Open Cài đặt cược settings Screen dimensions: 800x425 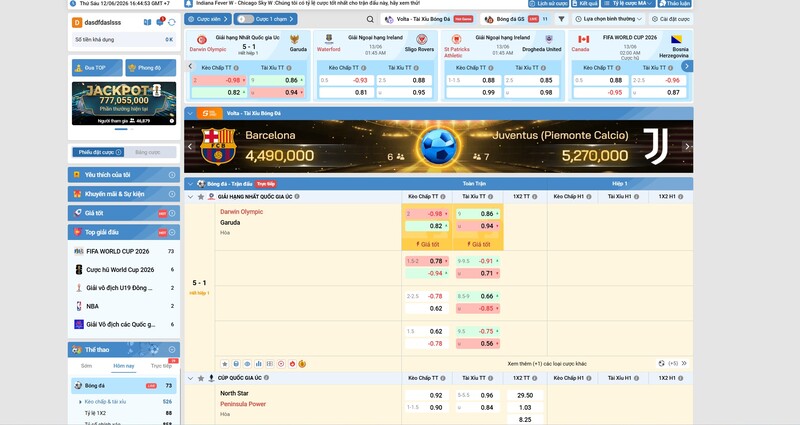pyautogui.click(x=670, y=19)
